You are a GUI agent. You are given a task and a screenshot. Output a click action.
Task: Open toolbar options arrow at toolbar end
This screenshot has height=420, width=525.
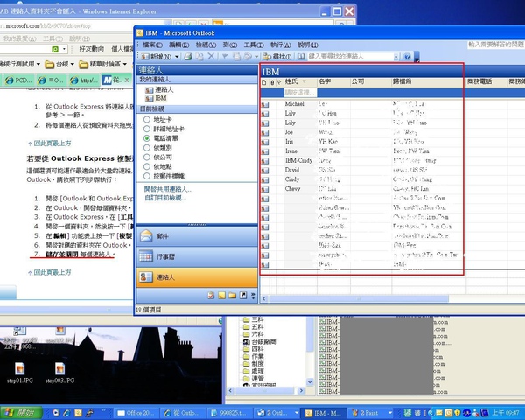point(416,57)
